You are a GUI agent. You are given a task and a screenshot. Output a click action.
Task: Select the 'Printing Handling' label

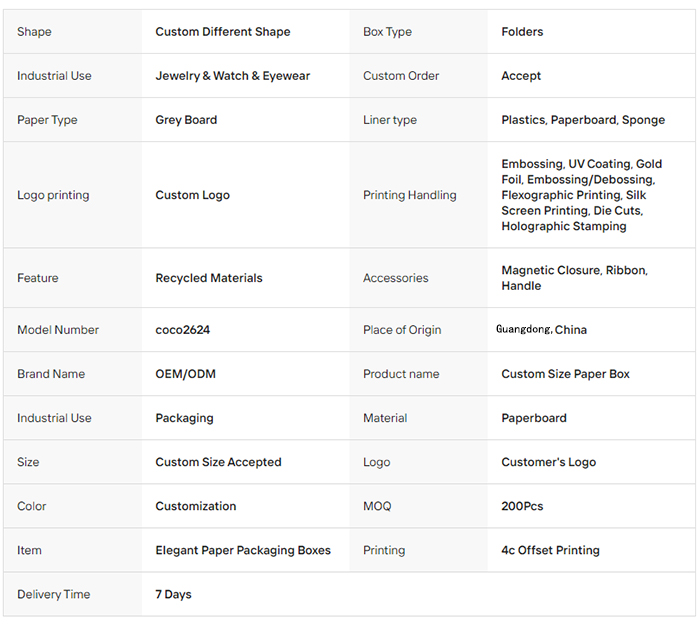[409, 195]
